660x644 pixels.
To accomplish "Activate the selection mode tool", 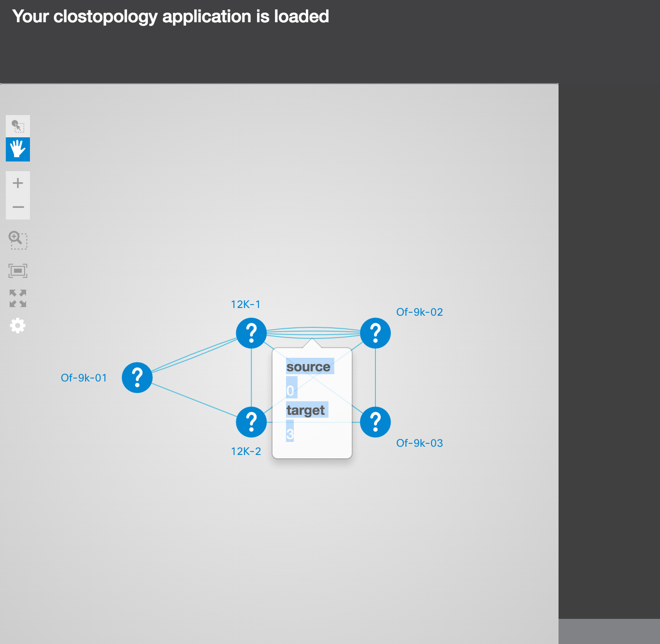I will coord(18,126).
